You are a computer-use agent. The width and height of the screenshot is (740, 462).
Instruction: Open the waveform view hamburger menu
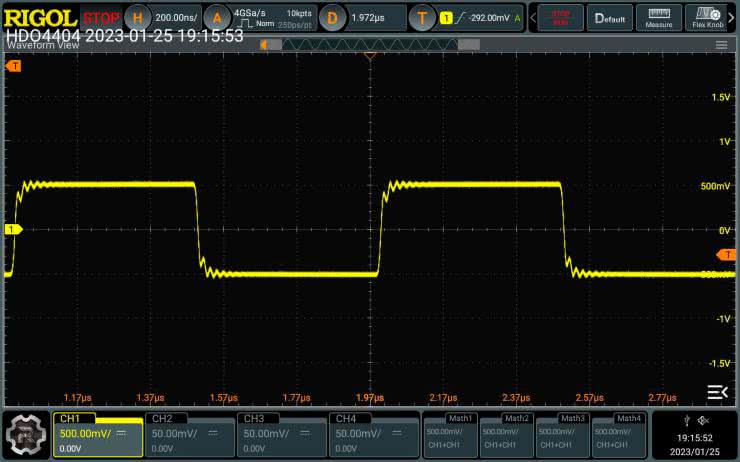coord(721,45)
